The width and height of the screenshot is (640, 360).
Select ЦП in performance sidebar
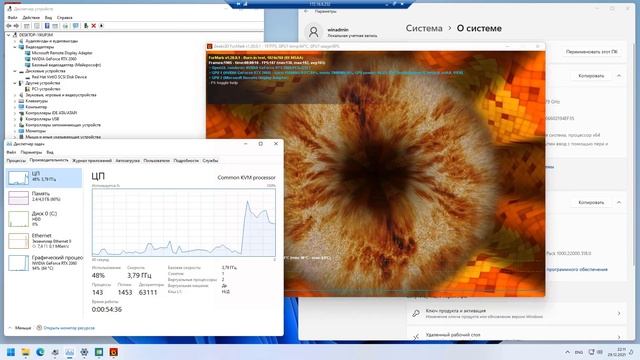click(x=44, y=178)
